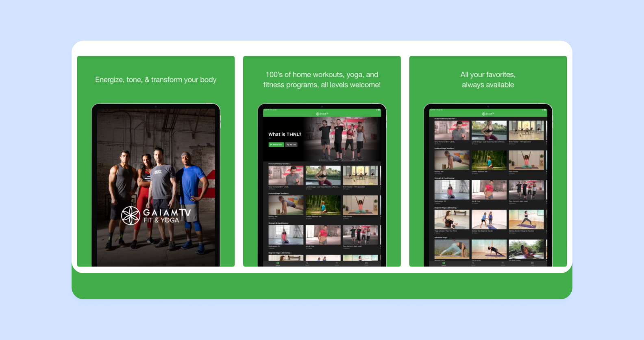Open Rodney Yee Beginner Series thumbnail
Screen dimensions: 644x340
[489, 220]
